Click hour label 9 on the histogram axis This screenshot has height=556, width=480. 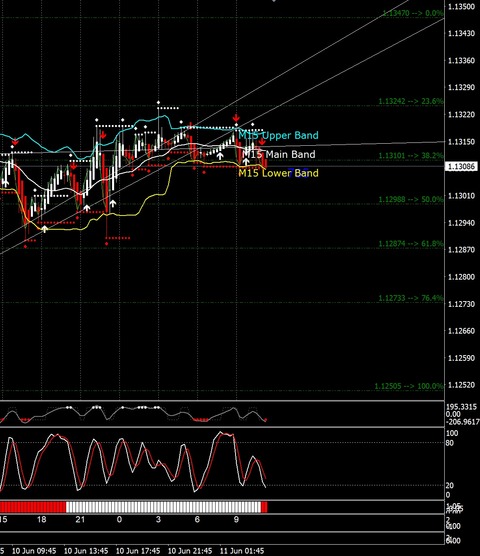click(x=236, y=520)
